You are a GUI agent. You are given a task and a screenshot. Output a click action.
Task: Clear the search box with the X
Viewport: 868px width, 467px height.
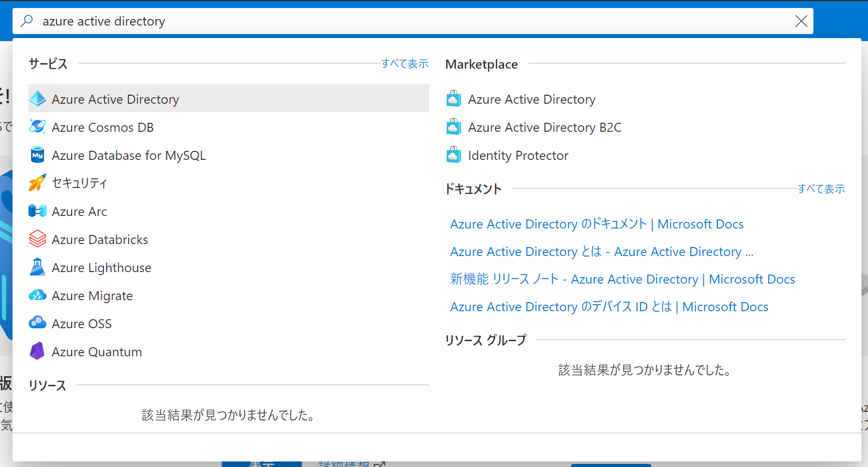click(x=801, y=21)
